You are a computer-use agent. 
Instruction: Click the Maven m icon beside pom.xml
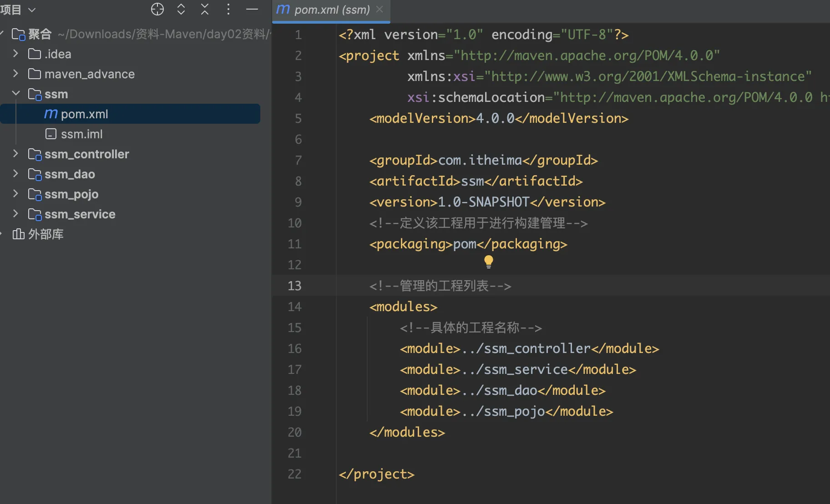pyautogui.click(x=51, y=114)
